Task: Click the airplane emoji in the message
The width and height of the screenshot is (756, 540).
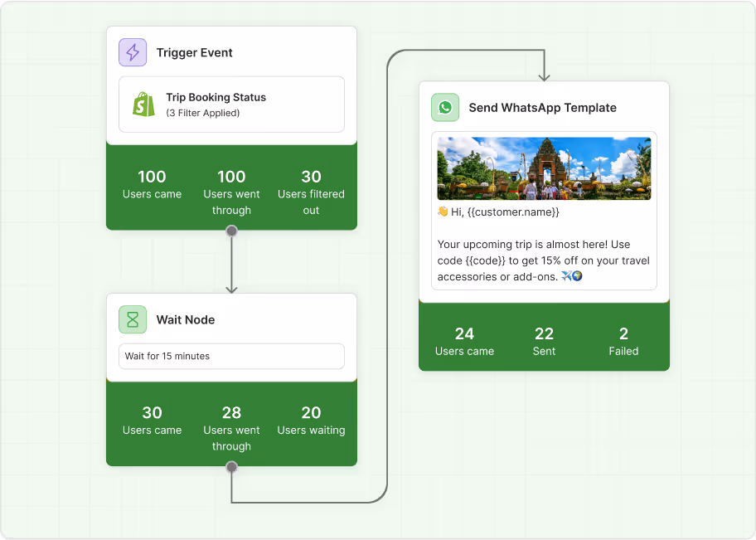Action: [566, 276]
